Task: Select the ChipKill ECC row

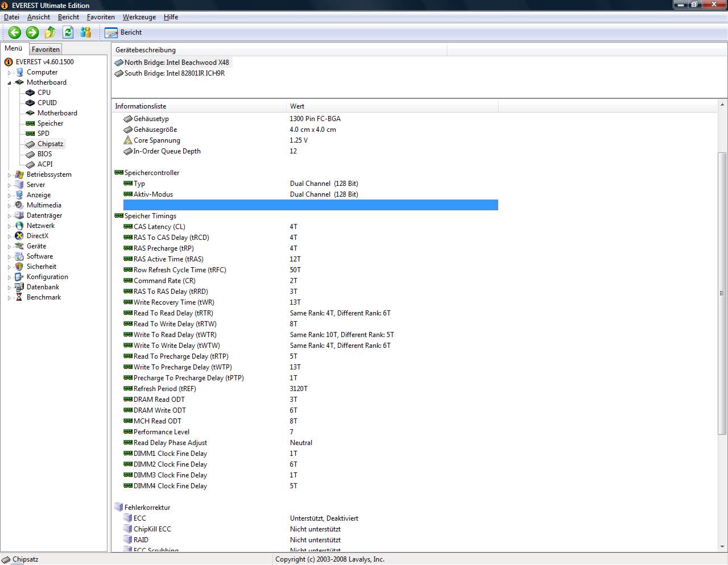Action: pyautogui.click(x=311, y=529)
